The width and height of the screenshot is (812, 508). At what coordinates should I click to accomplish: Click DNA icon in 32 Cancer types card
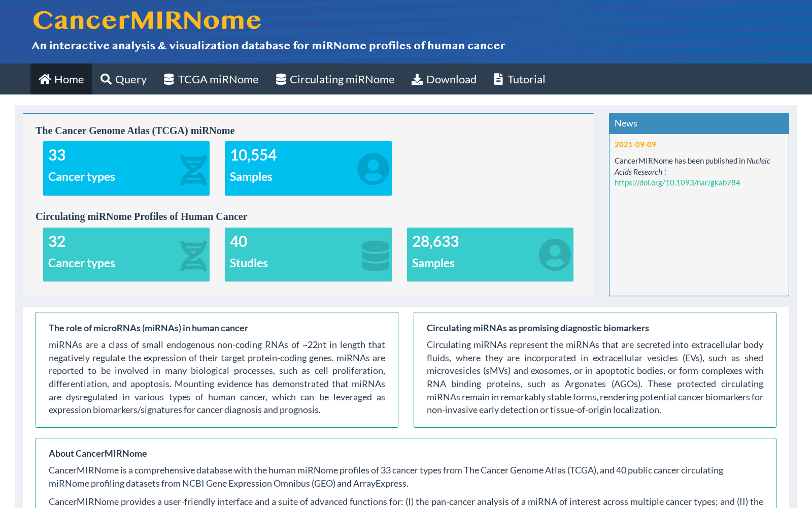pyautogui.click(x=193, y=256)
